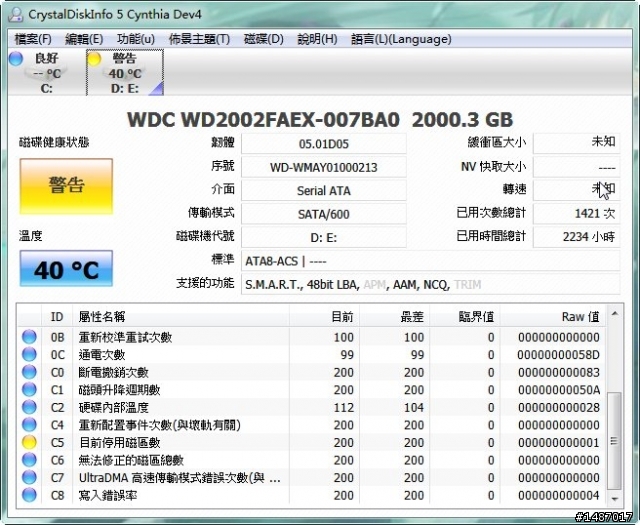The height and width of the screenshot is (525, 640).
Task: Open the 檔案(F) menu
Action: (33, 39)
